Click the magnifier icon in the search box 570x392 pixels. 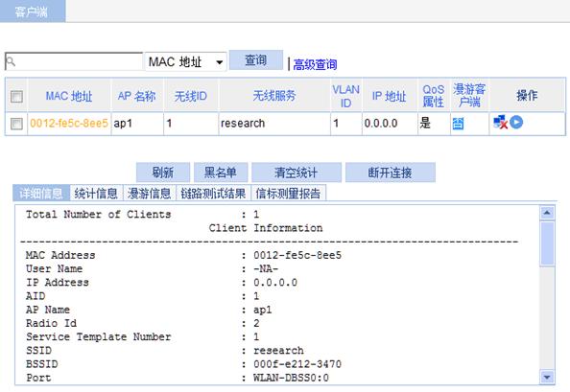(x=11, y=61)
